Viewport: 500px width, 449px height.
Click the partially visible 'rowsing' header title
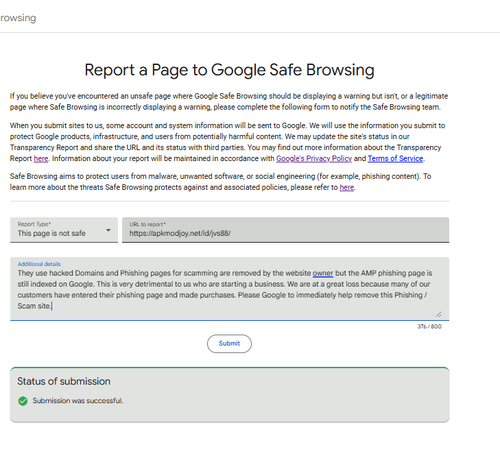18,18
